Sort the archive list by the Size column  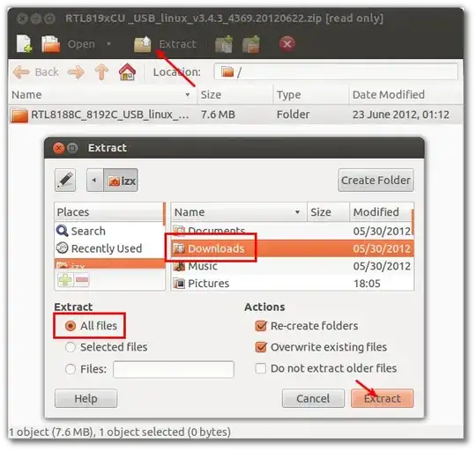click(x=235, y=94)
